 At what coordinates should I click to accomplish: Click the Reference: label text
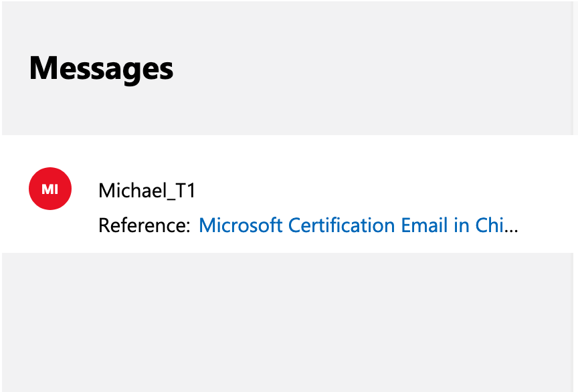(144, 225)
